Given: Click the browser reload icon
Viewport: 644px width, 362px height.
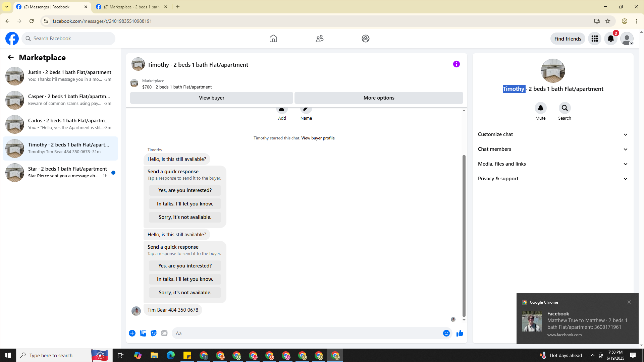Looking at the screenshot, I should pos(32,21).
